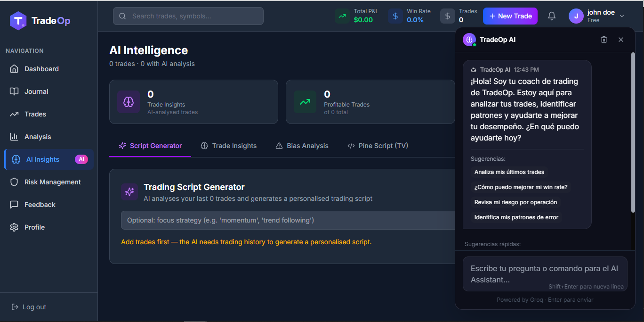Click the New Trade button
Image resolution: width=644 pixels, height=322 pixels.
coord(510,16)
